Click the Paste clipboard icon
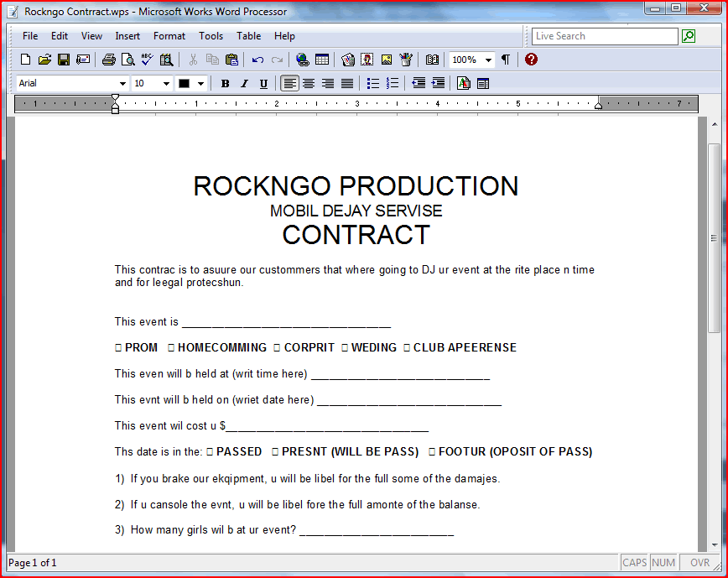The image size is (728, 578). coord(231,60)
